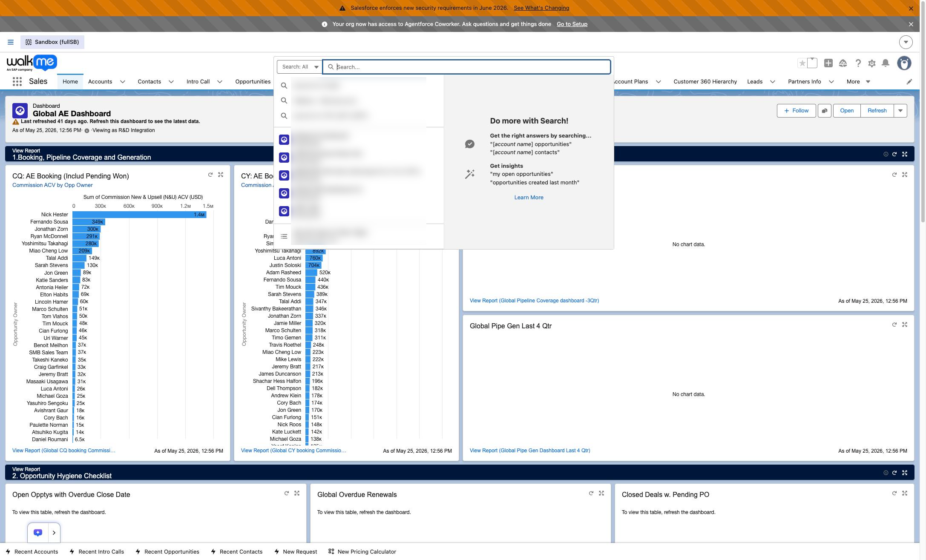Open the Accounts tab
The width and height of the screenshot is (926, 560).
click(x=100, y=82)
